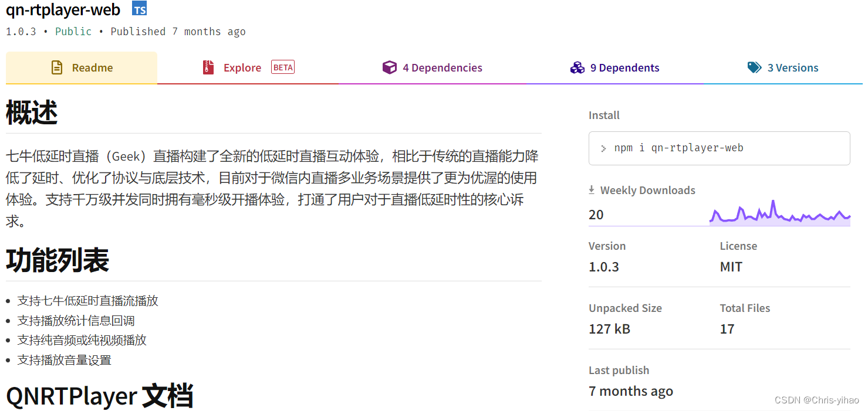
Task: Click the Unpacked Size label
Action: point(625,308)
